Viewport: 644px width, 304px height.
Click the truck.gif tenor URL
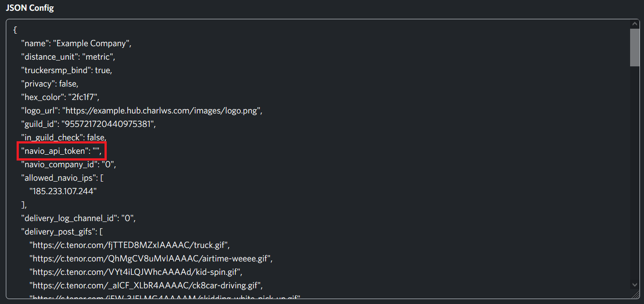click(129, 245)
